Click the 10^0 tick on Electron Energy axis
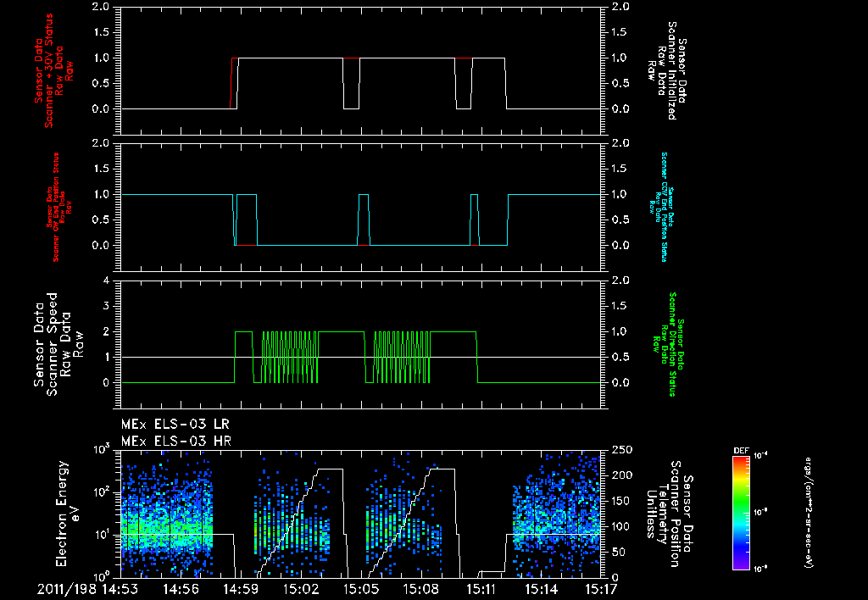Image resolution: width=868 pixels, height=600 pixels. (x=102, y=576)
